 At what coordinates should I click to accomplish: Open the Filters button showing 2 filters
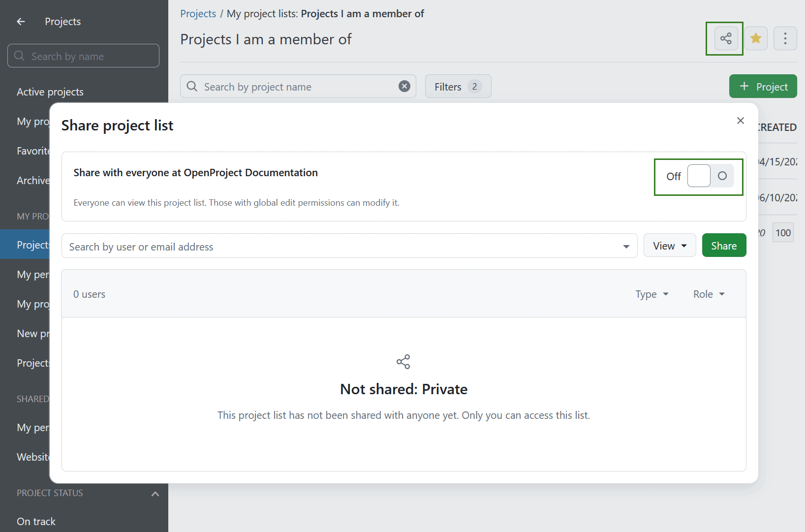(x=458, y=86)
